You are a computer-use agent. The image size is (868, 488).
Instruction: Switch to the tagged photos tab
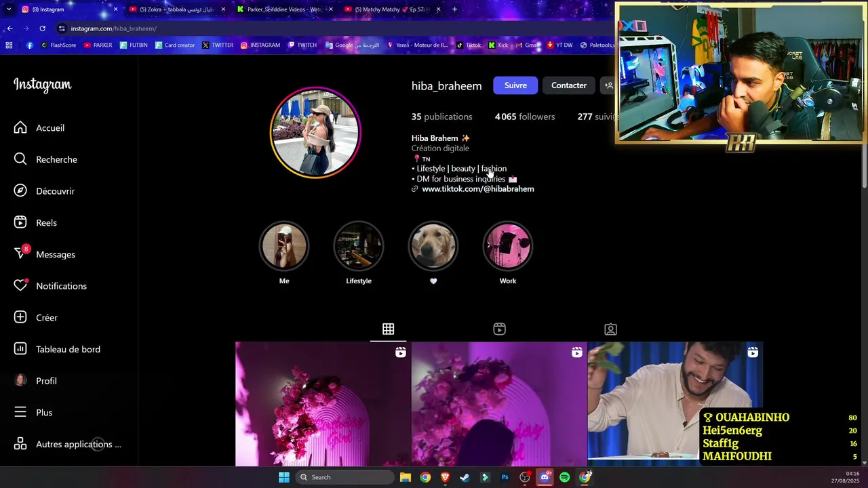pyautogui.click(x=610, y=329)
